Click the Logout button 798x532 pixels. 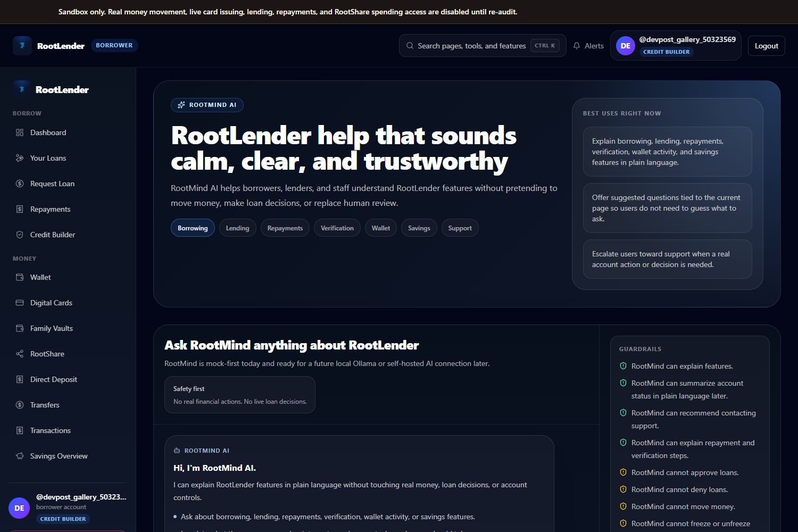tap(767, 46)
